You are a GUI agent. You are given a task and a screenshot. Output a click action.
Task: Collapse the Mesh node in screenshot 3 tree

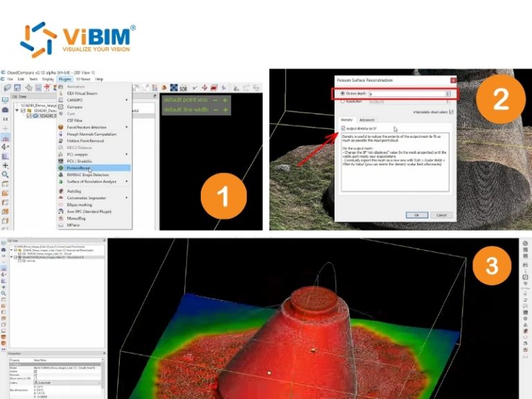[x=11, y=257]
